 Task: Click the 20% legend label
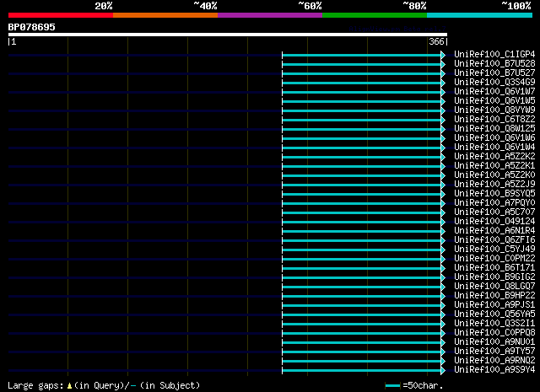[103, 6]
